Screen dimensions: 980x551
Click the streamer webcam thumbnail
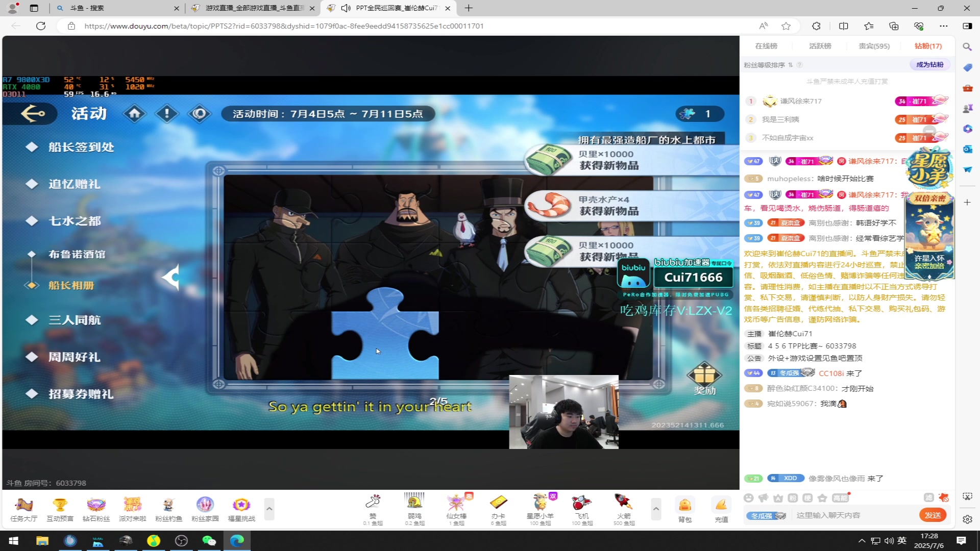pos(564,412)
